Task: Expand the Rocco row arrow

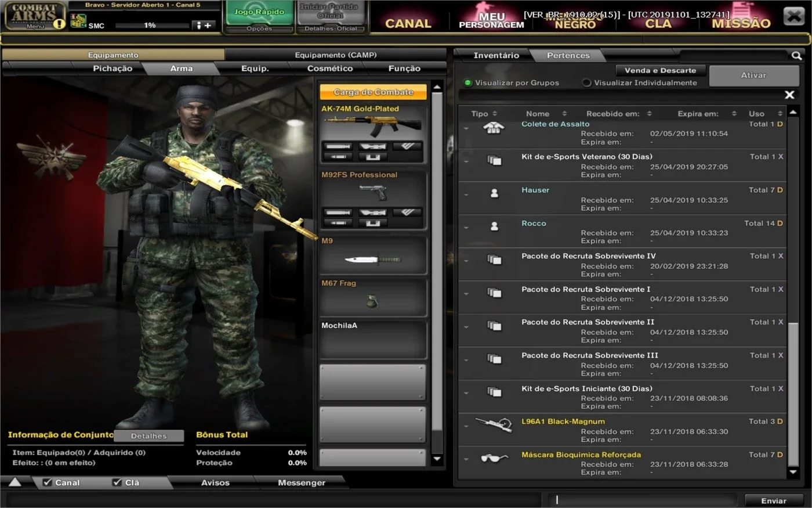Action: [466, 228]
